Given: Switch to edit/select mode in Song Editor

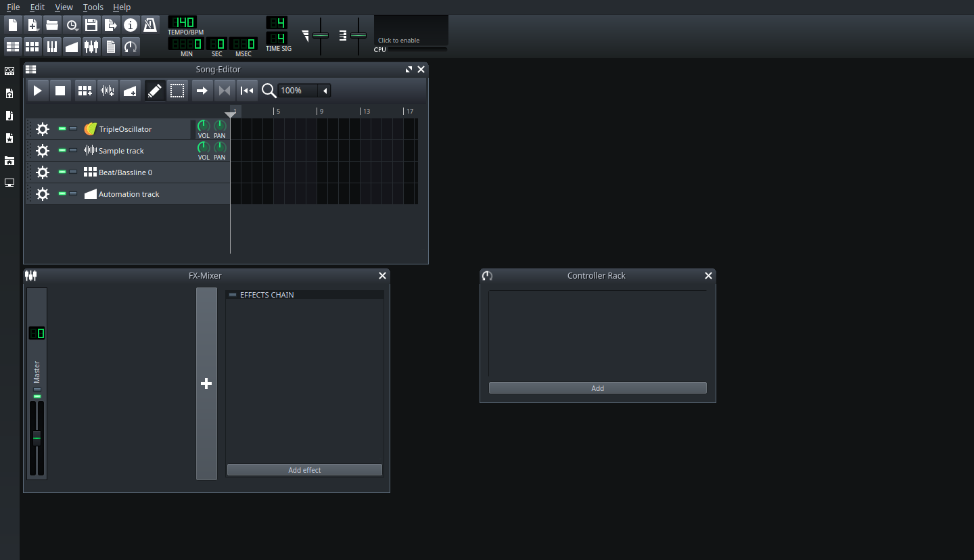Looking at the screenshot, I should pyautogui.click(x=177, y=90).
